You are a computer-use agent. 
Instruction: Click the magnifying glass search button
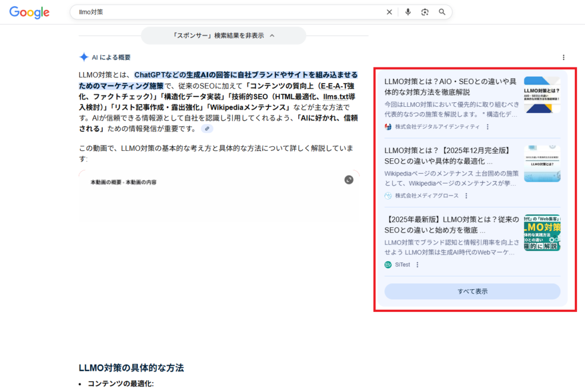coord(442,12)
